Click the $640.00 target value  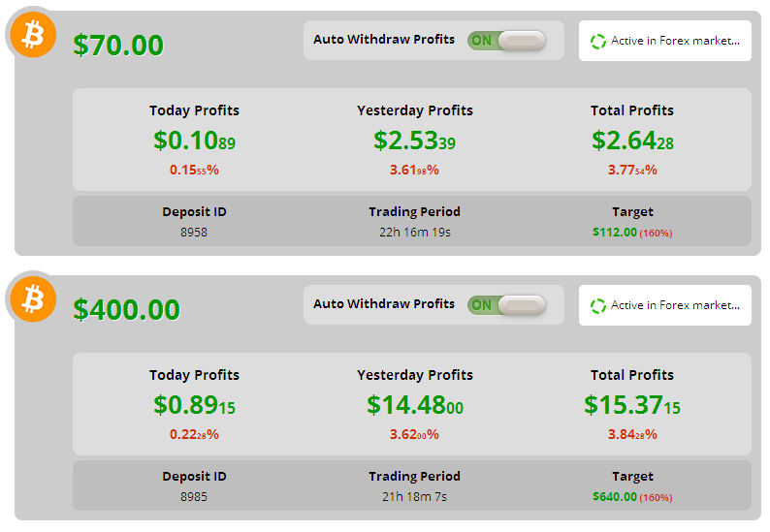(615, 497)
